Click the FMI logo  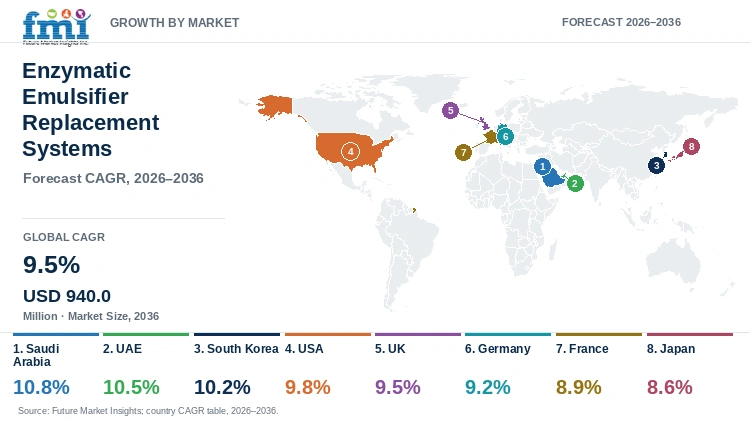pos(56,27)
